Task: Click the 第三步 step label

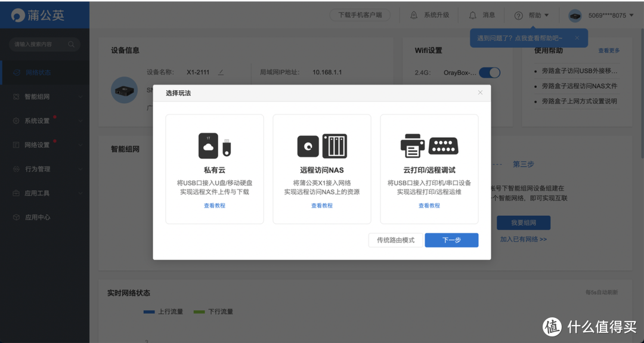Action: pyautogui.click(x=524, y=164)
